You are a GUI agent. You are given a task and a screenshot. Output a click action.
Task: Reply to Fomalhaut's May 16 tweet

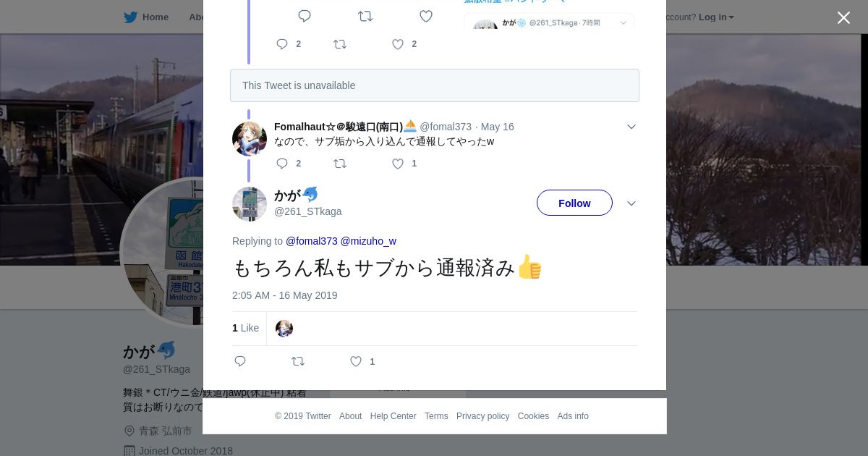(282, 164)
